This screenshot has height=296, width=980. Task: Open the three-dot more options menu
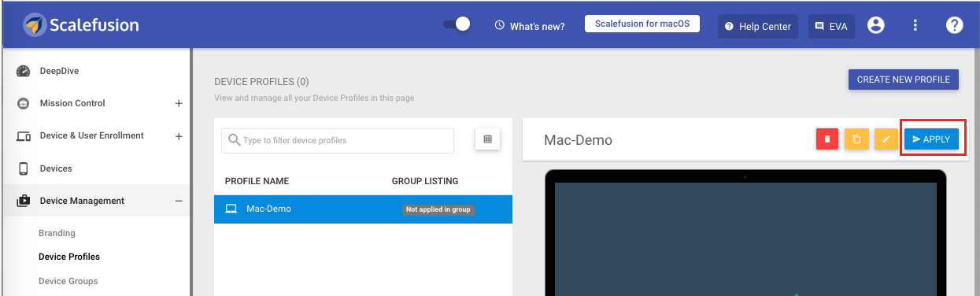pyautogui.click(x=915, y=25)
